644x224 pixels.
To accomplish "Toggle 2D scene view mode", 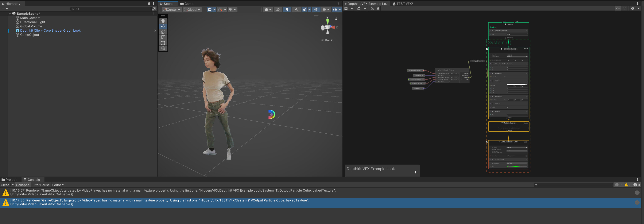I will (278, 9).
